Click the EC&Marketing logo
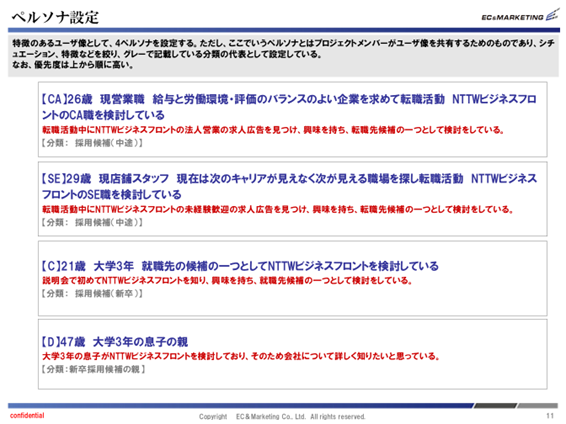Screen dimensions: 566x424 click(x=520, y=16)
